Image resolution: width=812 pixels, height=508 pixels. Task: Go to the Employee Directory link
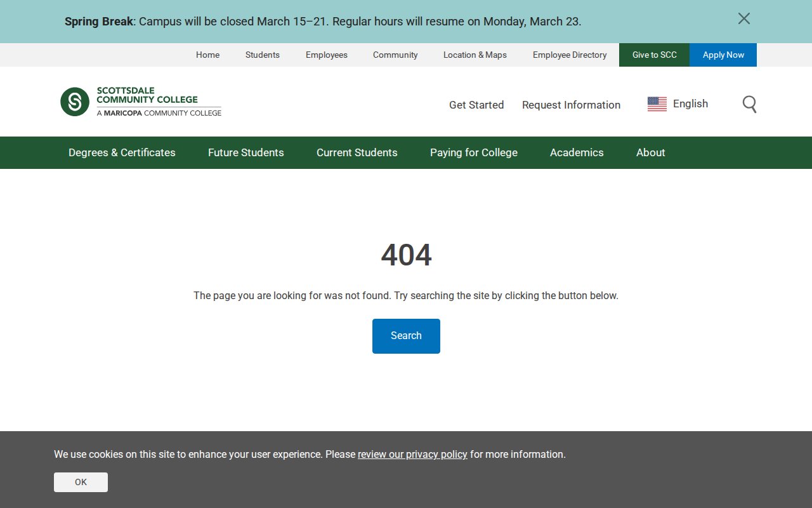569,55
